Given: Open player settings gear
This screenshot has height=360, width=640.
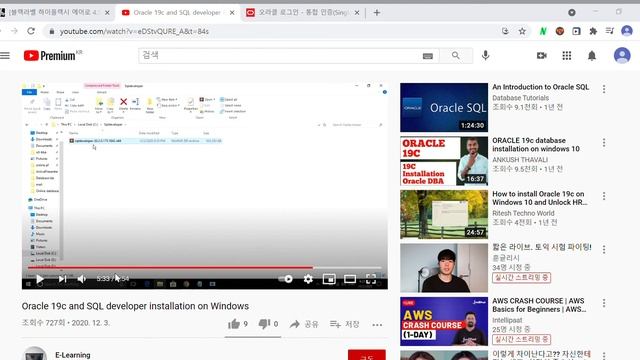Looking at the screenshot, I should 308,279.
